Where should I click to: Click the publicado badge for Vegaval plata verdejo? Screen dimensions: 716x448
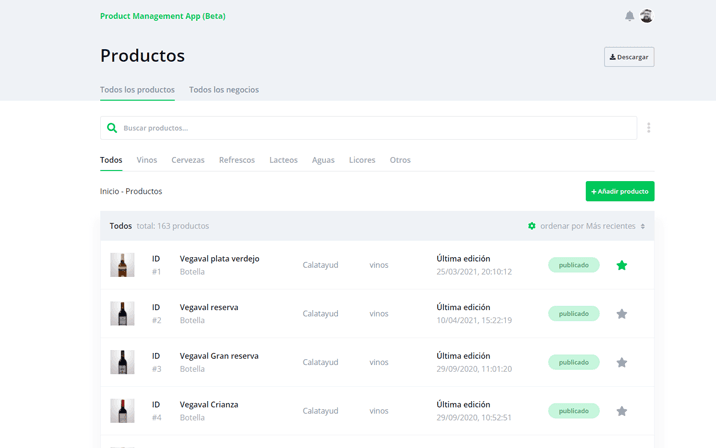click(574, 265)
